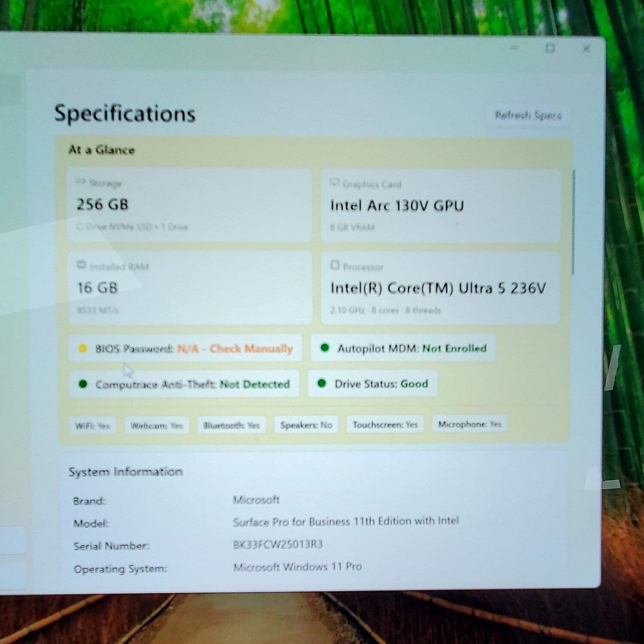The image size is (644, 644).
Task: Click the Specifications page title
Action: click(x=125, y=114)
